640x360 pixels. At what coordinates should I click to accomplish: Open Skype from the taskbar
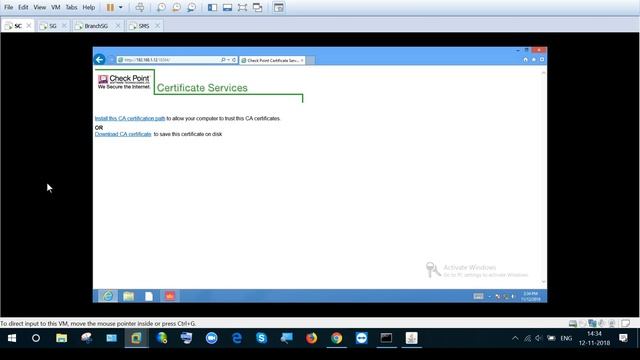[x=262, y=338]
